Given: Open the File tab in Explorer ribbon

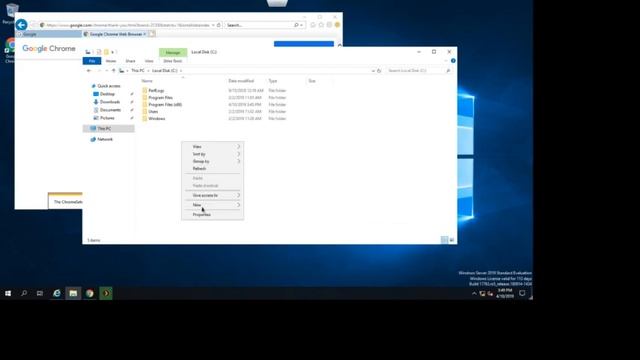Looking at the screenshot, I should click(x=92, y=61).
